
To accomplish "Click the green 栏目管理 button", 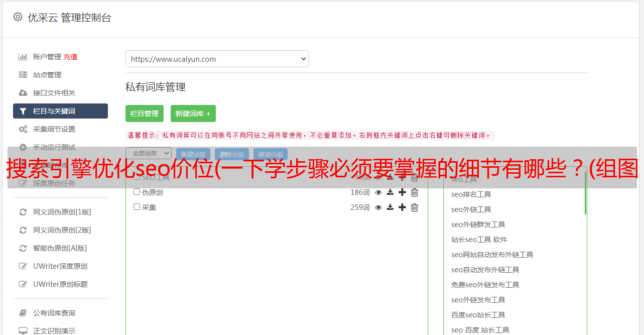I will point(145,114).
